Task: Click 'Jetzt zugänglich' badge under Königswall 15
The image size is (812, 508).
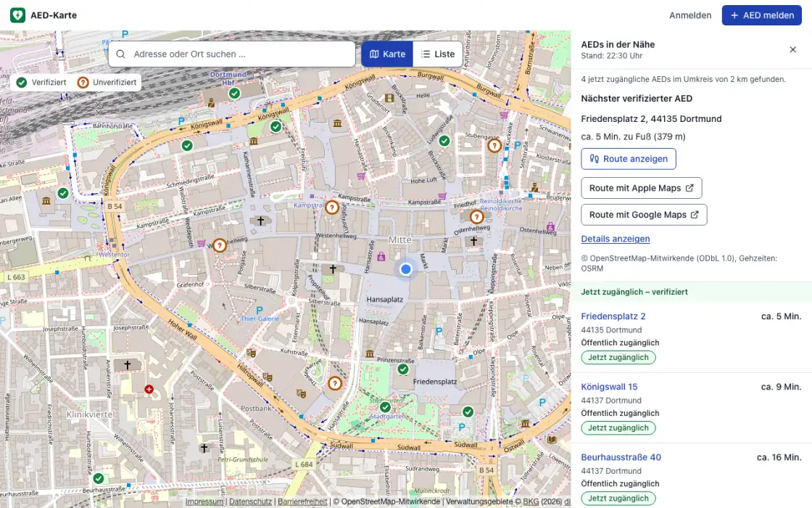Action: (618, 428)
